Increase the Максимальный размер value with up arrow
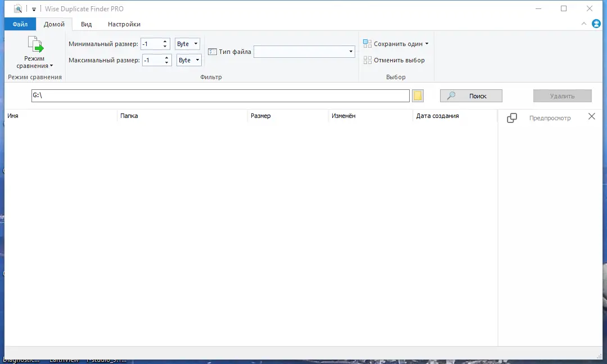The height and width of the screenshot is (364, 607). (x=166, y=57)
